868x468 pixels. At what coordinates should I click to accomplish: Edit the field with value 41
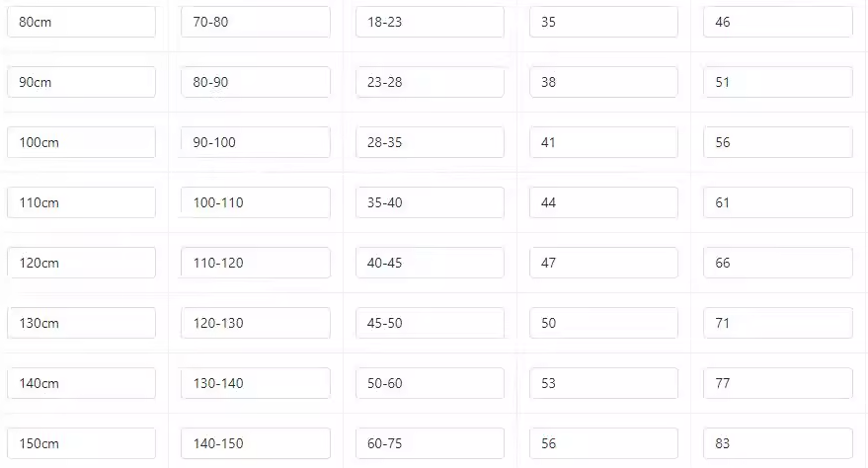click(x=603, y=142)
